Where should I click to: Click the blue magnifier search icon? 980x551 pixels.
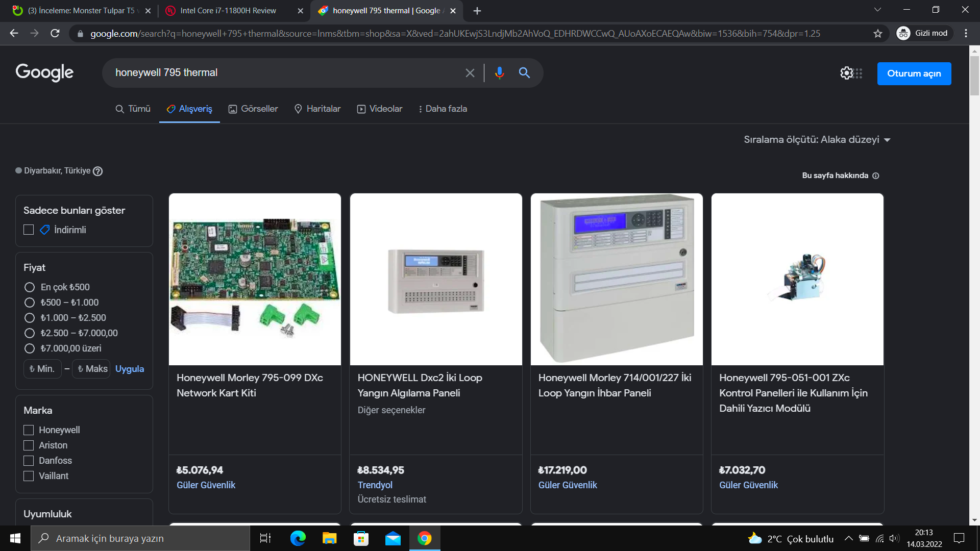(524, 73)
